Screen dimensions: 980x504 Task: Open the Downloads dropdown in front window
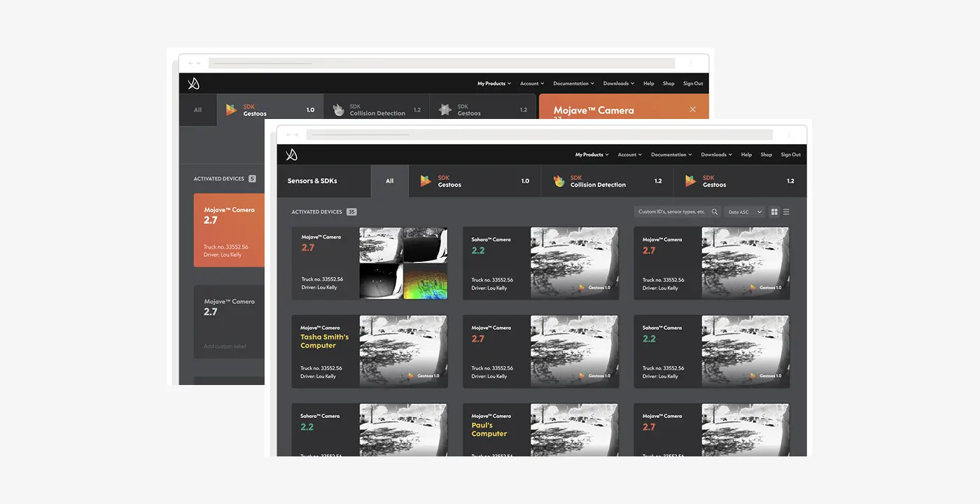point(716,155)
